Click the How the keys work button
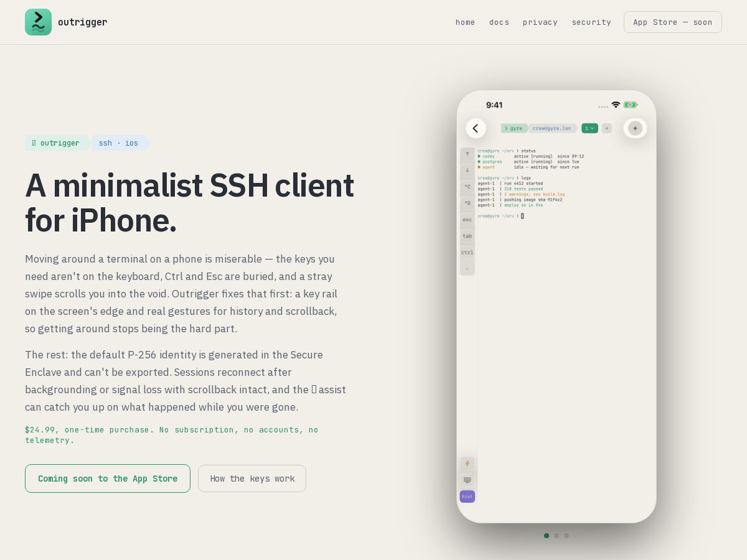The image size is (747, 560). [252, 478]
